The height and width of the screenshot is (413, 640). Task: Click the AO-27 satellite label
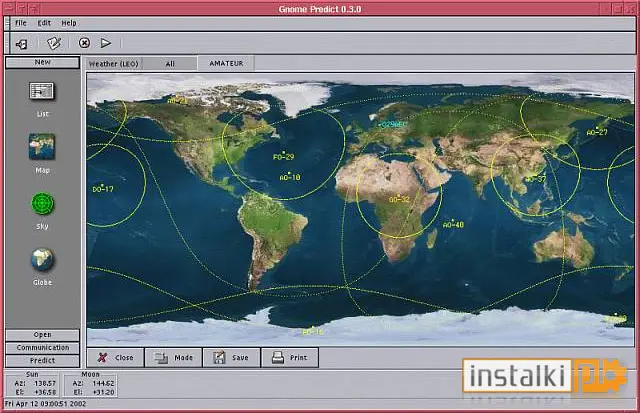pos(597,132)
